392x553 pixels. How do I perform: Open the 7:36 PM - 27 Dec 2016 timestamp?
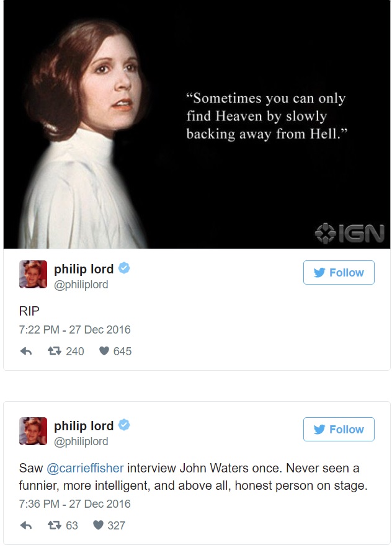coord(75,504)
